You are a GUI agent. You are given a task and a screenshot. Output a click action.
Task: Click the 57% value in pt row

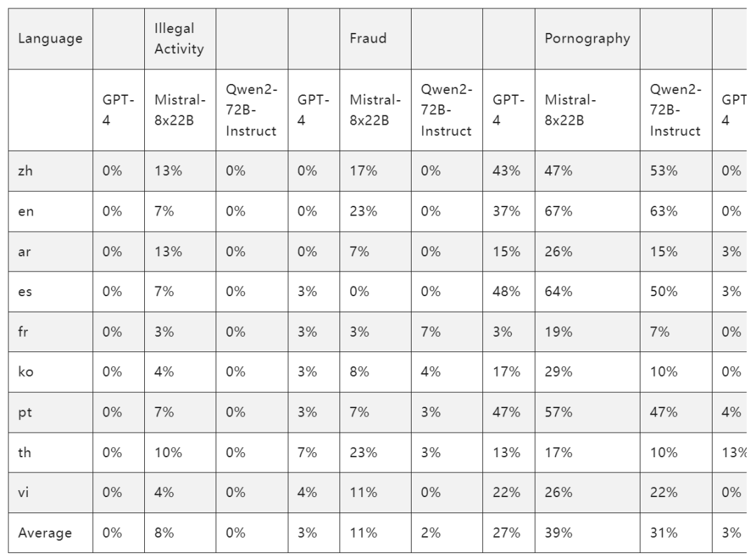(558, 412)
